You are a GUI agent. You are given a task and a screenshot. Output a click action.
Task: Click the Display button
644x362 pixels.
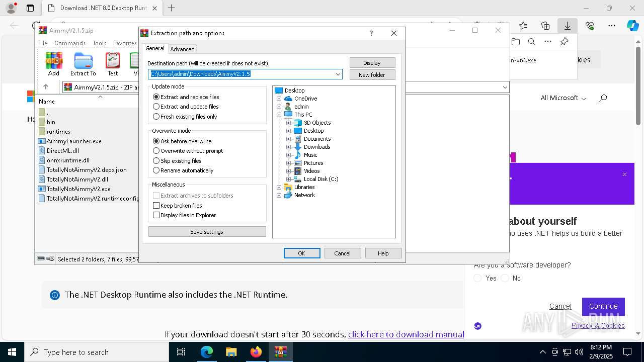coord(372,63)
